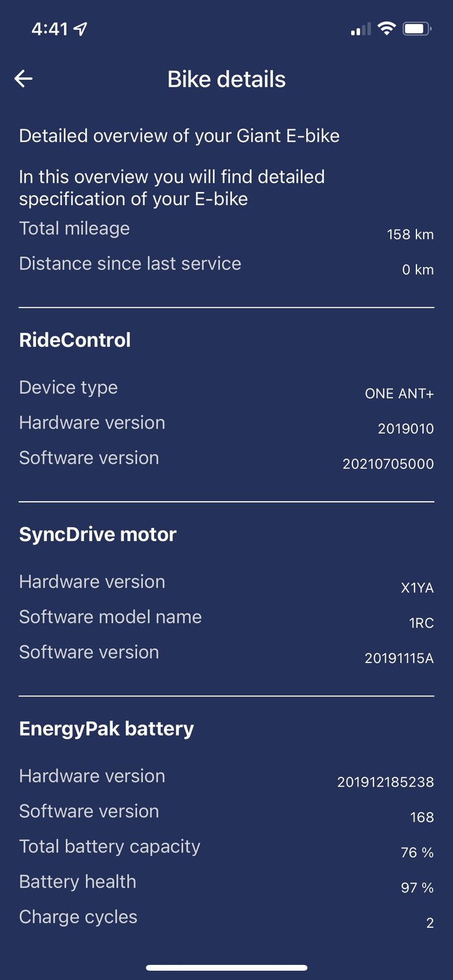The height and width of the screenshot is (980, 453).
Task: Tap the back arrow icon
Action: point(23,79)
